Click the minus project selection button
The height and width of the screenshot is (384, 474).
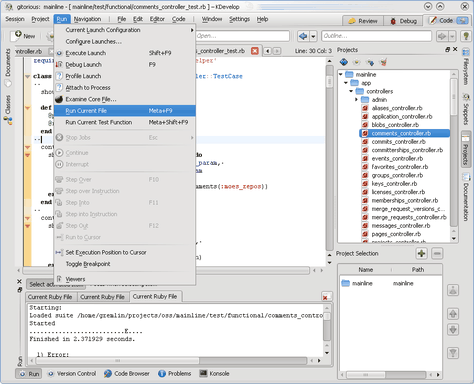437,254
